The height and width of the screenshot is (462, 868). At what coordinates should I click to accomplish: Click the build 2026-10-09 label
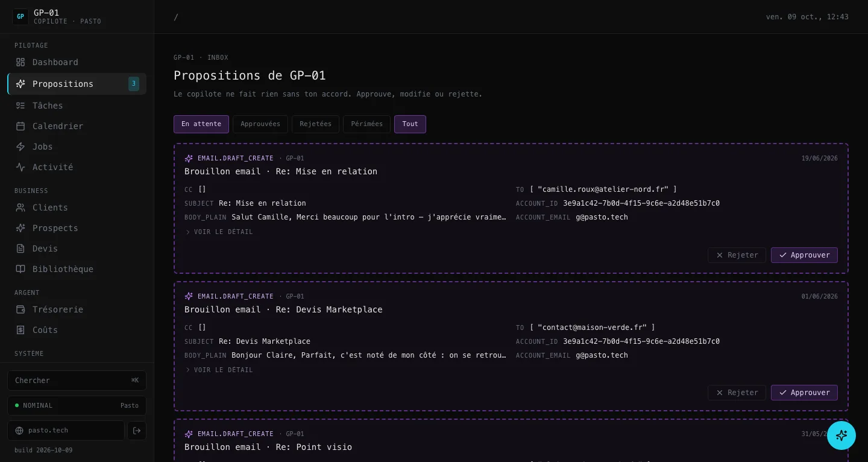[x=43, y=451]
